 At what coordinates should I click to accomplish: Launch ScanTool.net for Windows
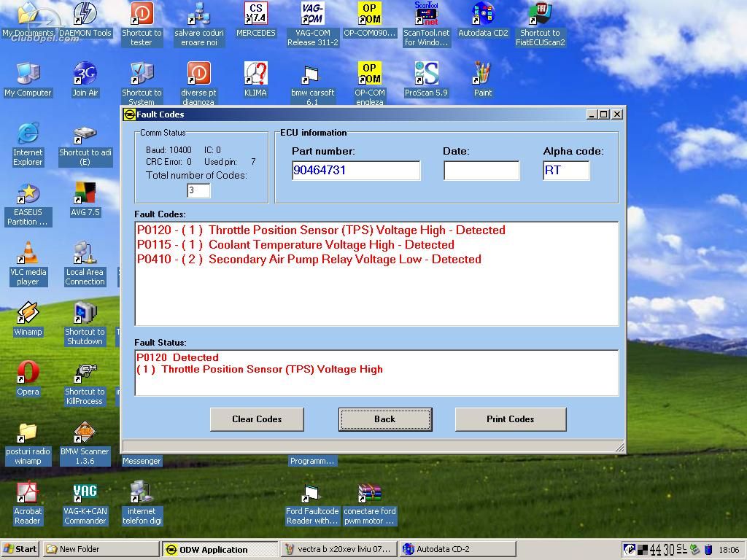click(426, 25)
